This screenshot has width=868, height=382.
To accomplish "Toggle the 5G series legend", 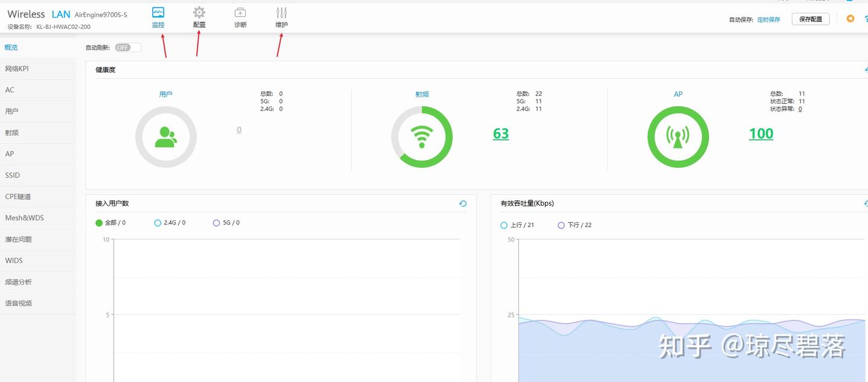I will [226, 223].
